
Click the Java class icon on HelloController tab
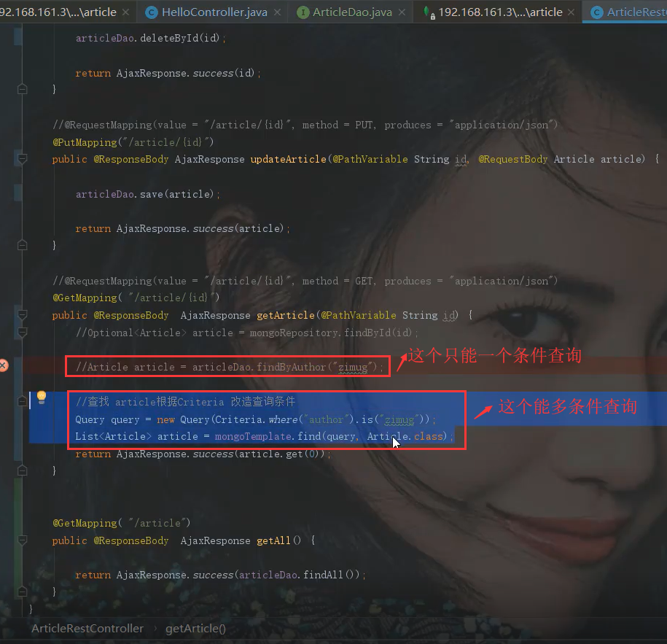(151, 12)
